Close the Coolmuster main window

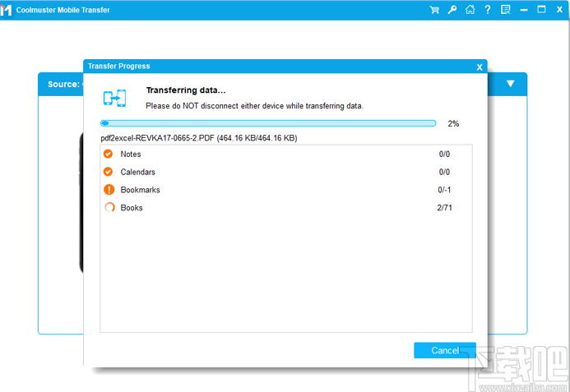(559, 10)
